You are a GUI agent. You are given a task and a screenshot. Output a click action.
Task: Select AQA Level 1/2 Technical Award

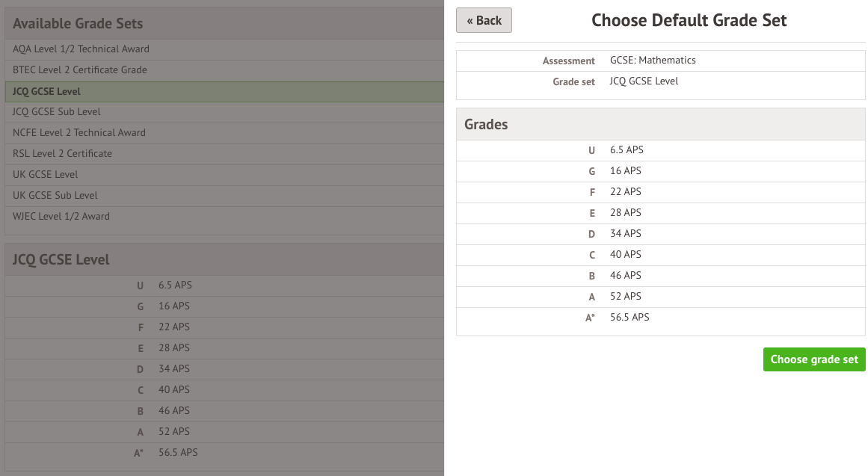click(x=224, y=49)
